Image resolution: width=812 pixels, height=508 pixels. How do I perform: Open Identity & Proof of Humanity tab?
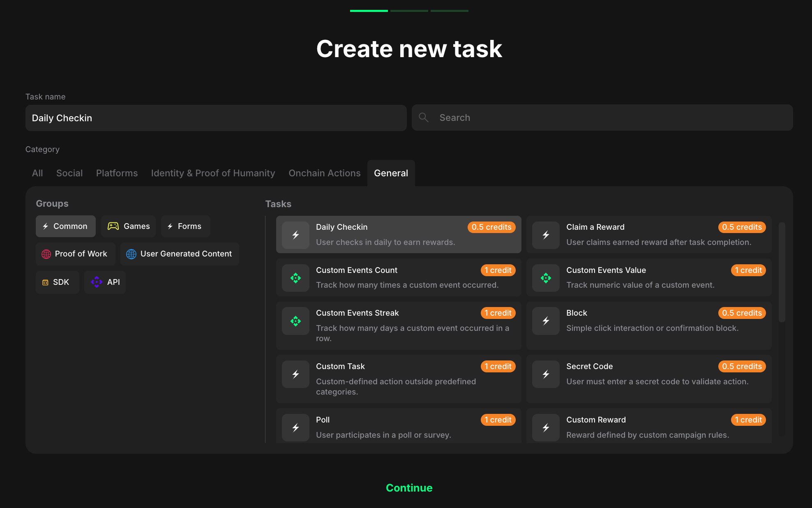pyautogui.click(x=213, y=173)
